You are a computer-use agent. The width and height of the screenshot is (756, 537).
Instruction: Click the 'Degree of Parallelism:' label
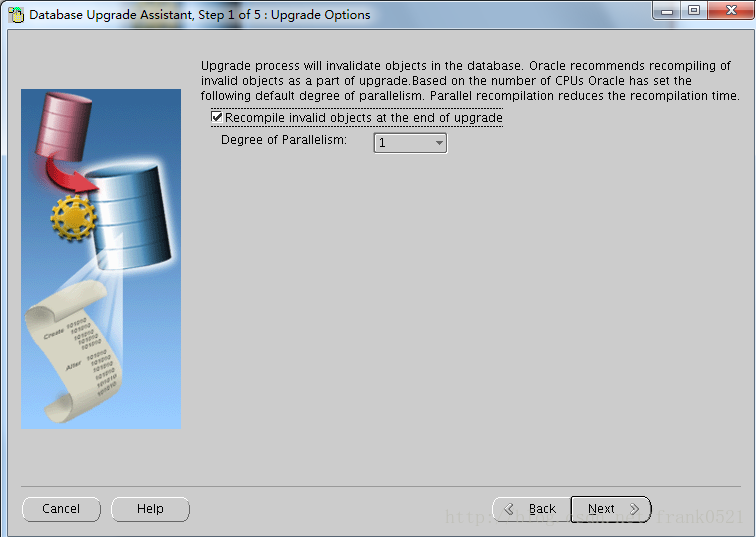click(284, 140)
